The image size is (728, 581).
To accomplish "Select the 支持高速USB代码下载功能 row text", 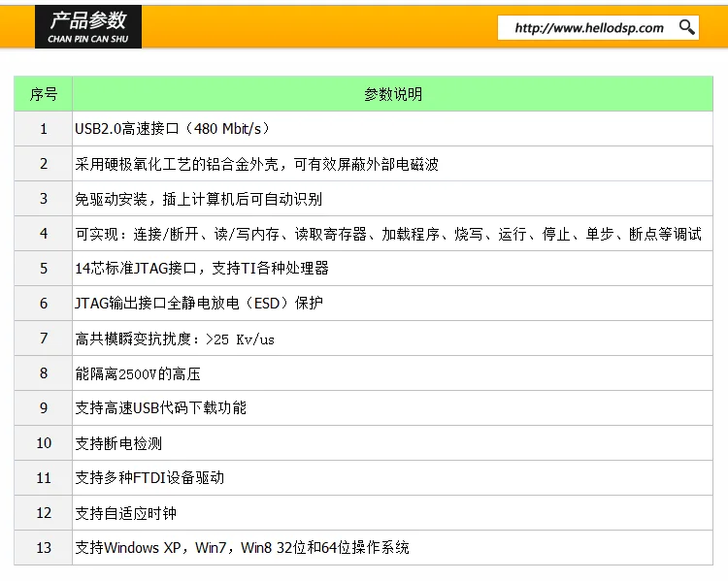I will click(160, 408).
